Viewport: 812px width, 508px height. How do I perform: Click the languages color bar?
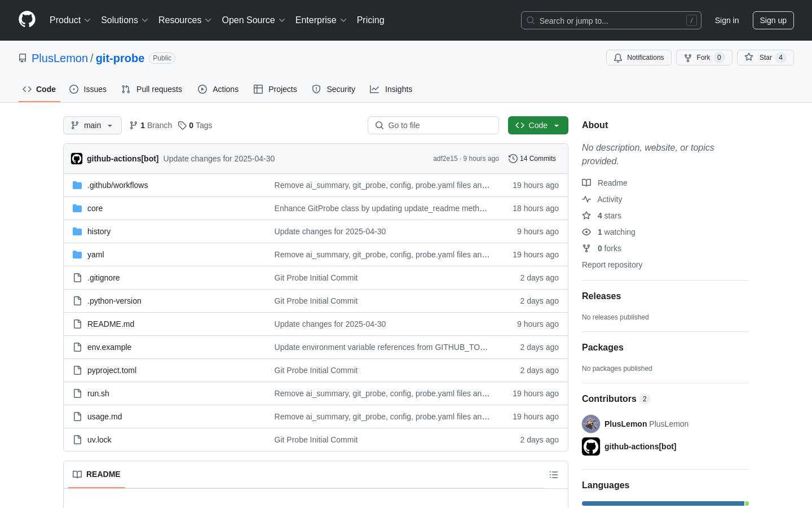click(665, 503)
